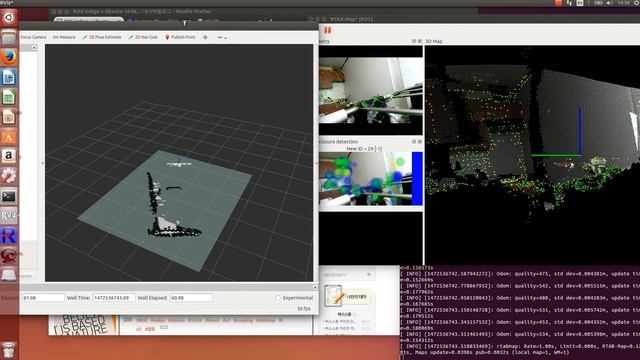Float the Loop closure detection panel
The height and width of the screenshot is (360, 640).
pyautogui.click(x=414, y=142)
